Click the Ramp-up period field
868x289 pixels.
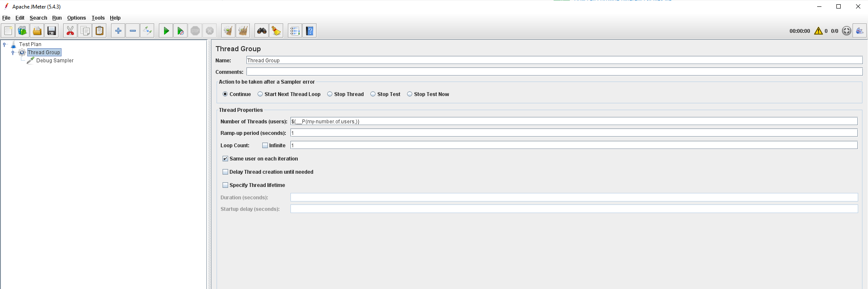point(574,133)
